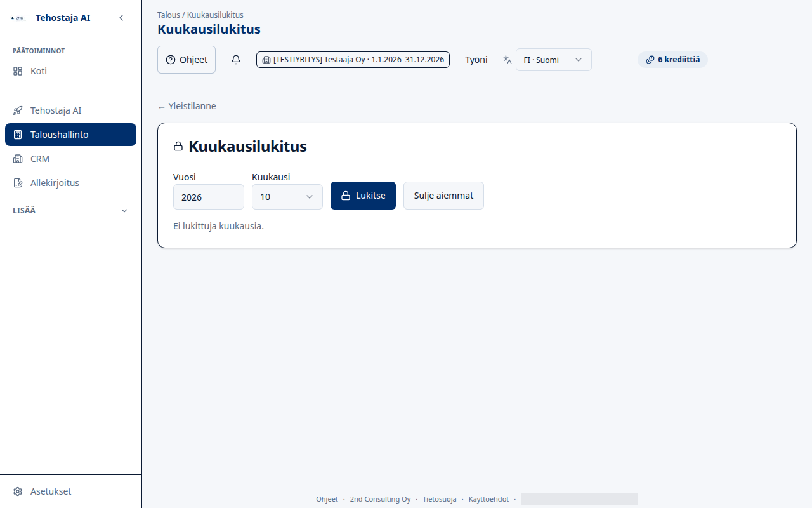Image resolution: width=812 pixels, height=508 pixels.
Task: Click the Lukitse lock button
Action: (363, 196)
